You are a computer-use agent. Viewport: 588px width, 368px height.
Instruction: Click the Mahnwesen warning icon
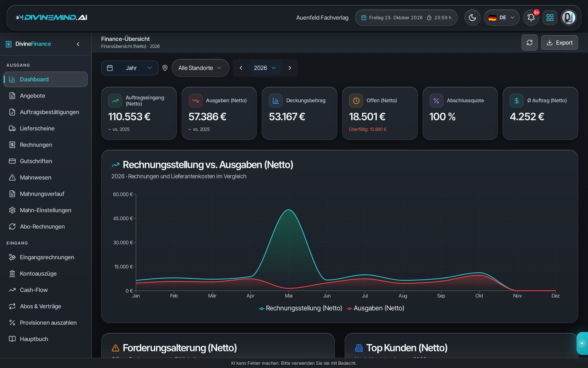coord(12,178)
